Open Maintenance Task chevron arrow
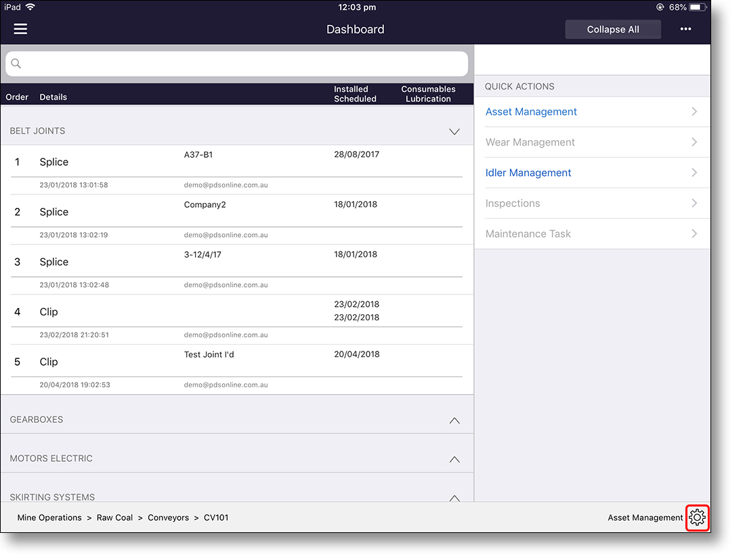Screen dimensions: 745x560 (x=694, y=234)
